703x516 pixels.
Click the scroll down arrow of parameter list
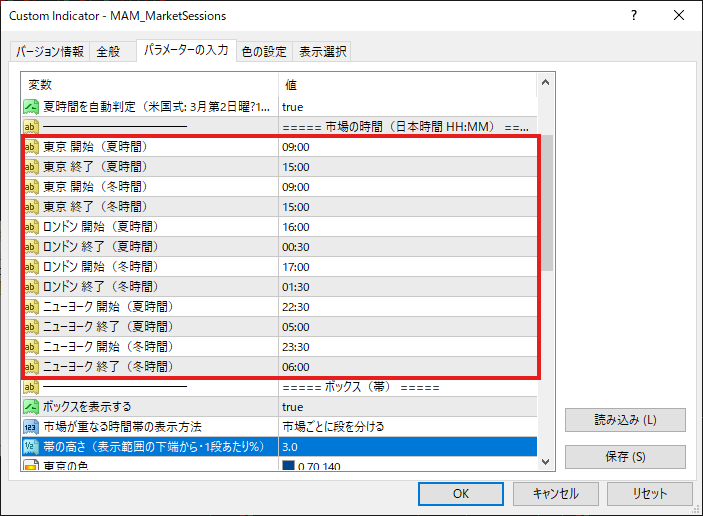[x=546, y=462]
